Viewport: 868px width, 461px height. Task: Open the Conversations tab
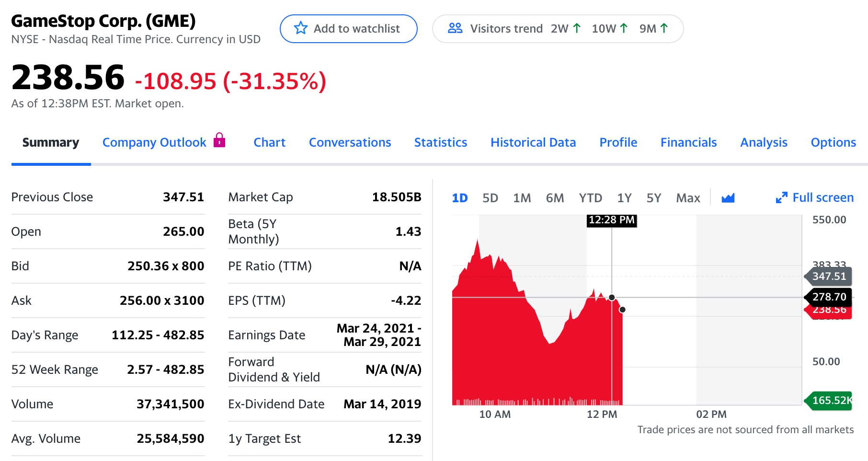point(350,142)
